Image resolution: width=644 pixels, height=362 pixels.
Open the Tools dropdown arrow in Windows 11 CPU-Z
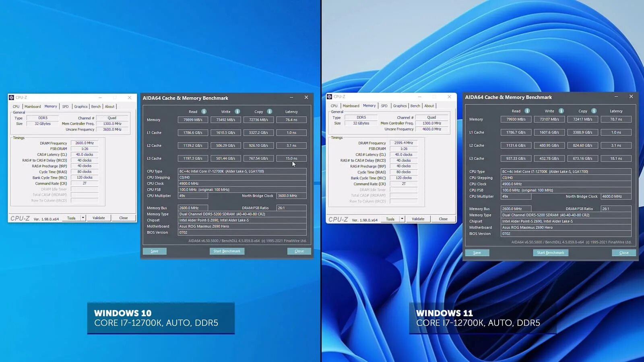402,219
